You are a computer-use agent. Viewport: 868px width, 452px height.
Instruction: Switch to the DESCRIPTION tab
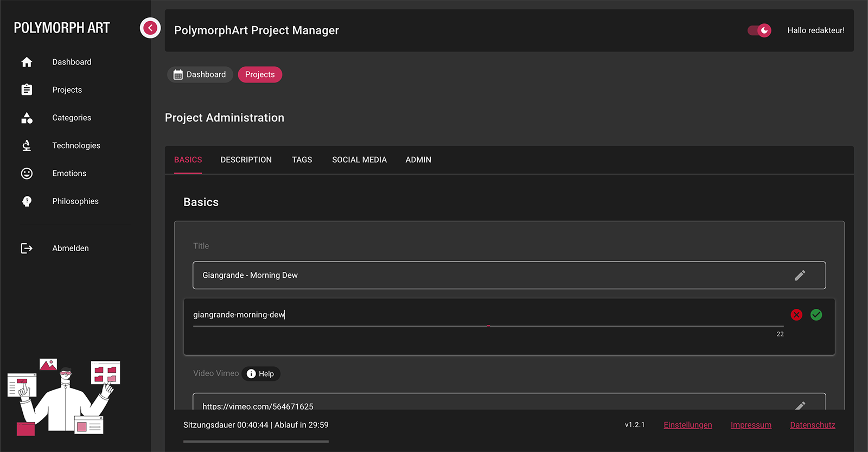[246, 160]
